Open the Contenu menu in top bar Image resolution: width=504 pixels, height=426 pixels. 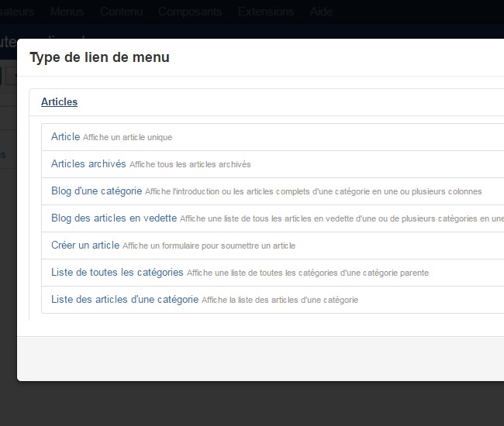(121, 12)
